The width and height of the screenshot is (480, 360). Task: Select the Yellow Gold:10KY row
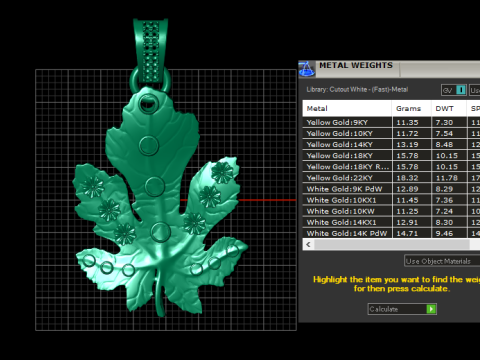click(391, 133)
